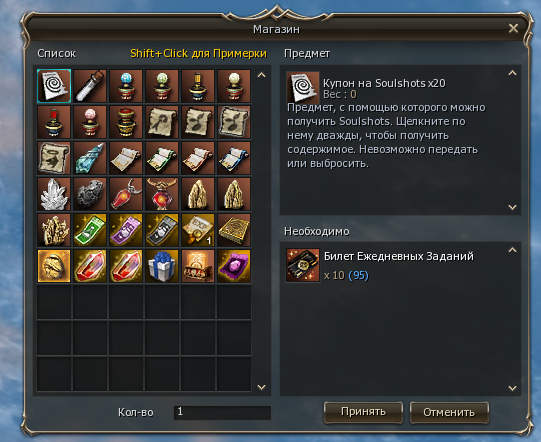Viewport: 541px width, 442px height.
Task: Select the cyan crystal shard item
Action: tap(90, 158)
